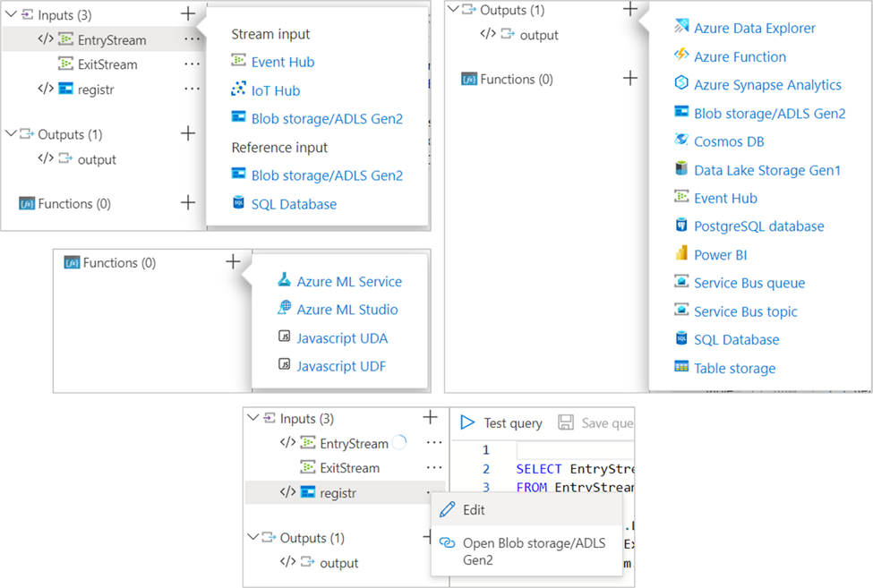Add a new output with the plus icon beside Outputs (1), top-left panel
The image size is (873, 588).
pyautogui.click(x=188, y=133)
